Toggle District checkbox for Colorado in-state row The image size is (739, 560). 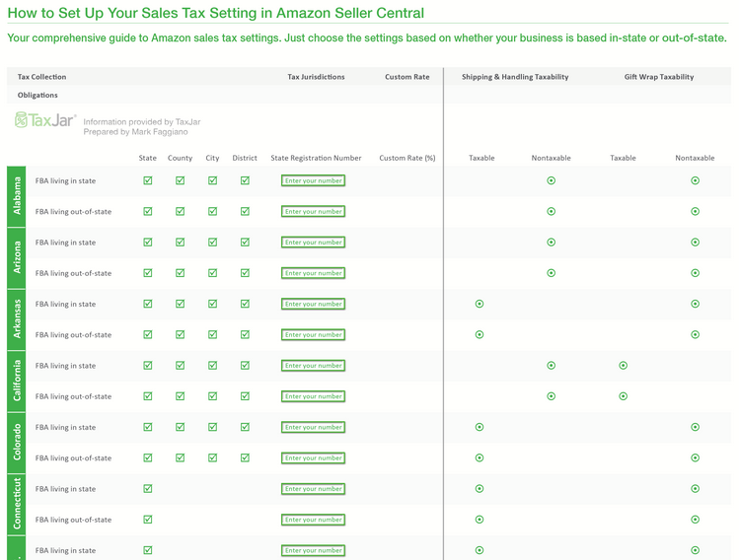tap(245, 427)
